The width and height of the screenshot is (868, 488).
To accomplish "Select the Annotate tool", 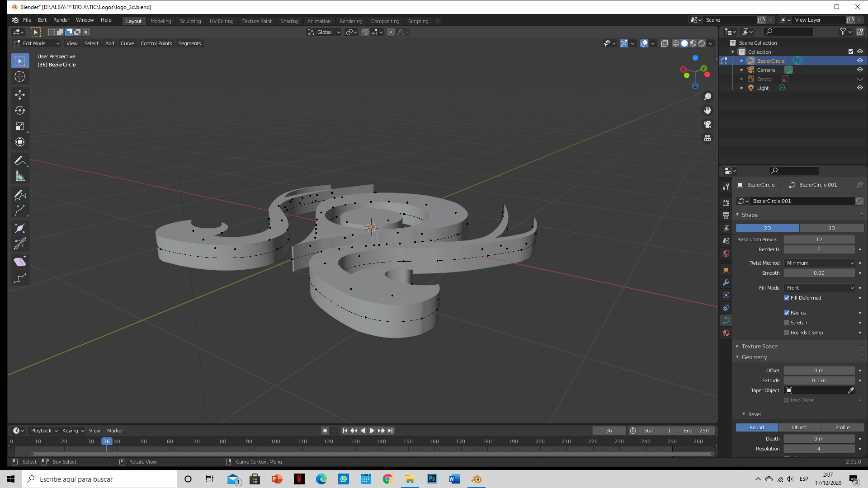I will tap(20, 160).
